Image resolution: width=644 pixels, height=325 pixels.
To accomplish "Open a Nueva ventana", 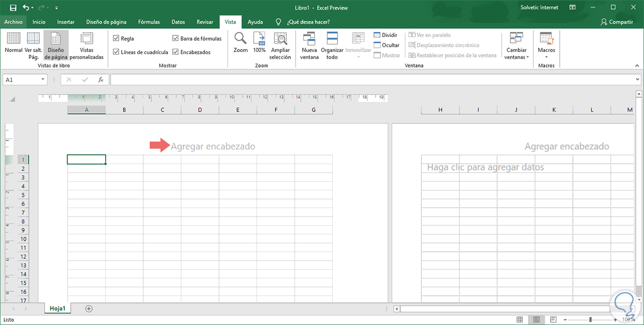I will 310,39.
